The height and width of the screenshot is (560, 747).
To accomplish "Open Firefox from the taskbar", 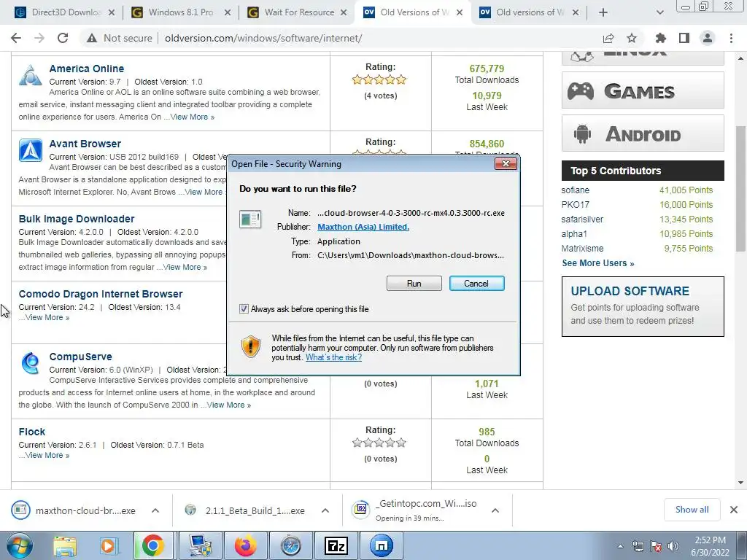I will click(x=245, y=545).
